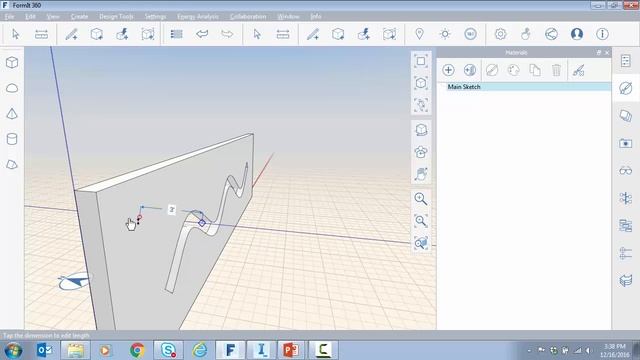
Task: Open the Edit menu
Action: pyautogui.click(x=30, y=16)
